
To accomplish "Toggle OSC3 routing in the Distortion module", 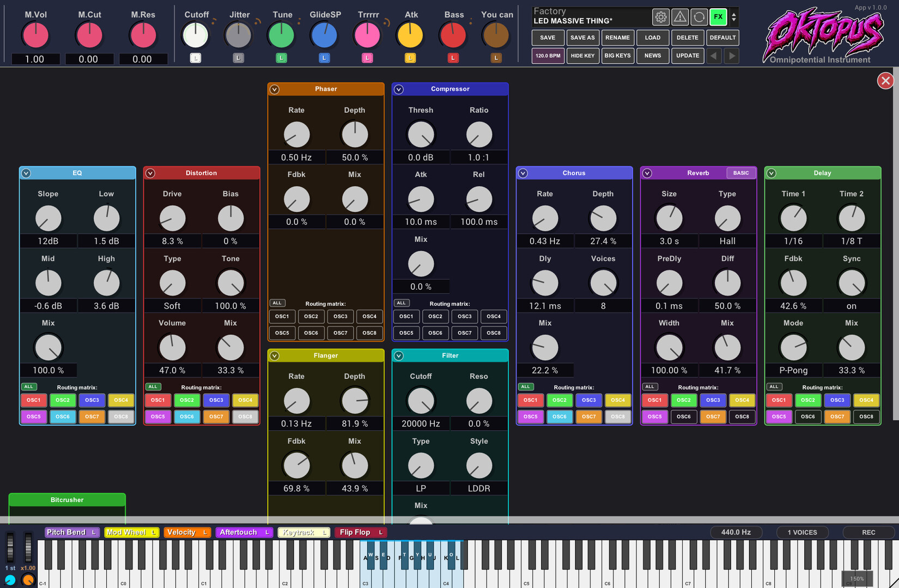I will (x=216, y=400).
